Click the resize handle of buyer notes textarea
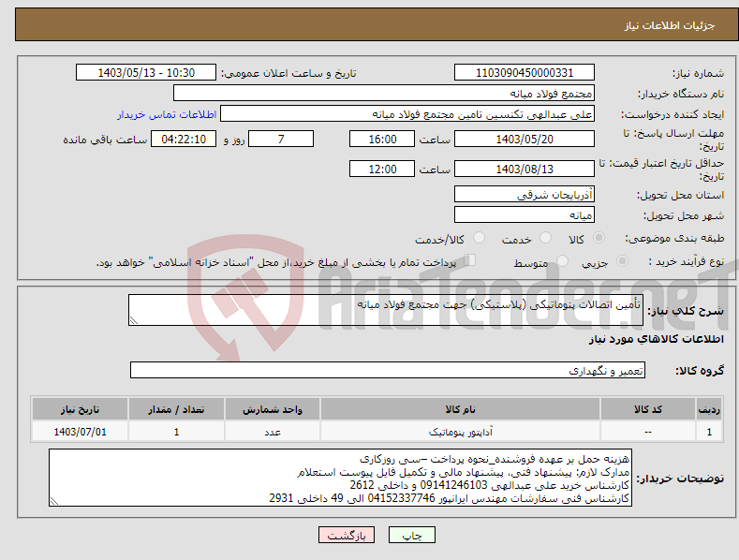This screenshot has width=739, height=560. [54, 502]
